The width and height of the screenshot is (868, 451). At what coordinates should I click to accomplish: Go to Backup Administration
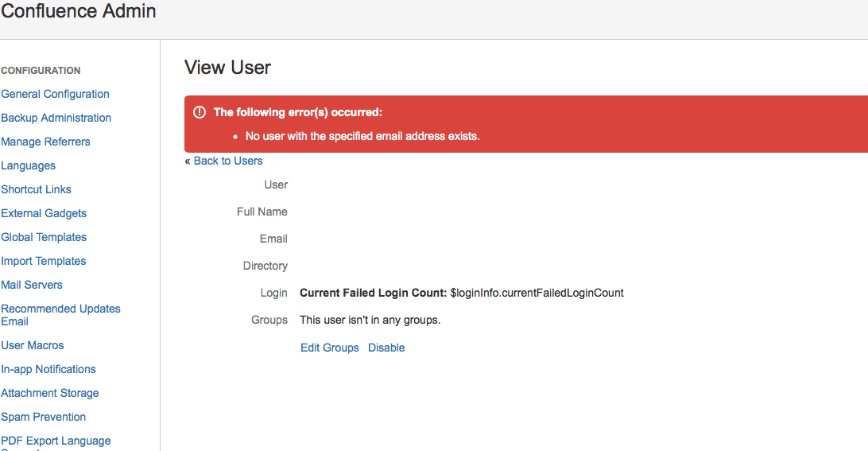pos(56,118)
